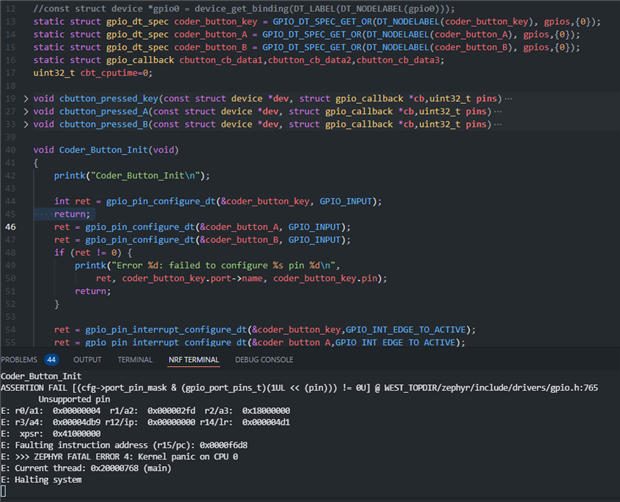Click the 'if (ret != 0) {' line

point(93,253)
